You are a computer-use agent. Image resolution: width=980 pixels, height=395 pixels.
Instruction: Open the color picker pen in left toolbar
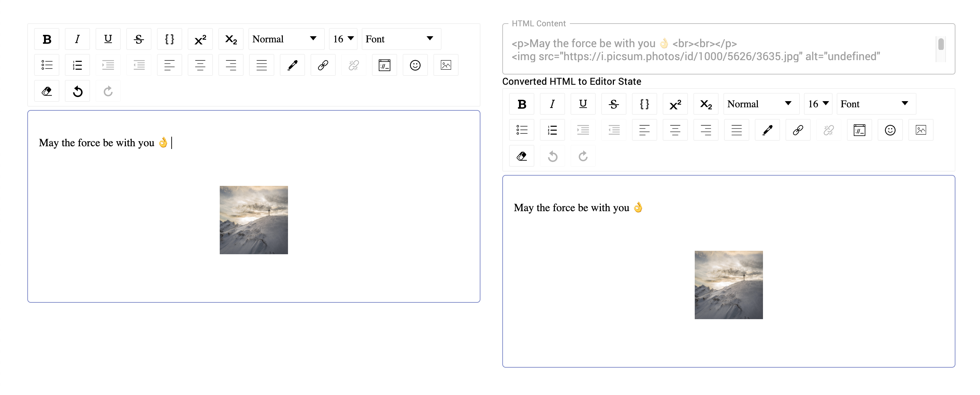(x=292, y=65)
